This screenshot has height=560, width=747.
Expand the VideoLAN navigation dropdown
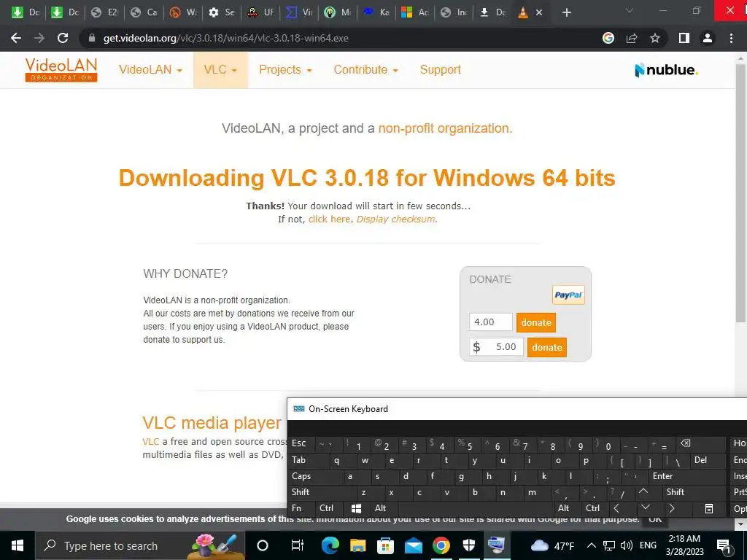[150, 69]
